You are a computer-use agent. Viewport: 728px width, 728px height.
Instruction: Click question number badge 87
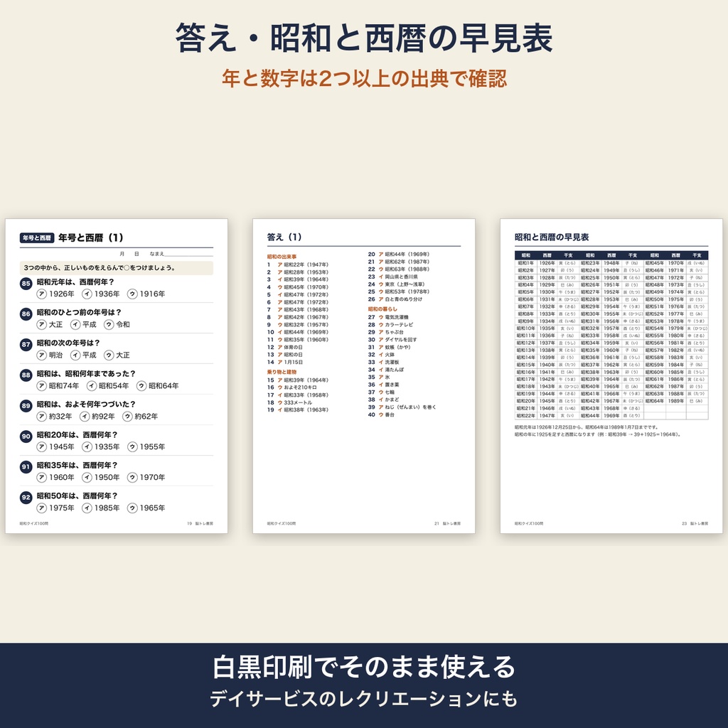pyautogui.click(x=26, y=345)
